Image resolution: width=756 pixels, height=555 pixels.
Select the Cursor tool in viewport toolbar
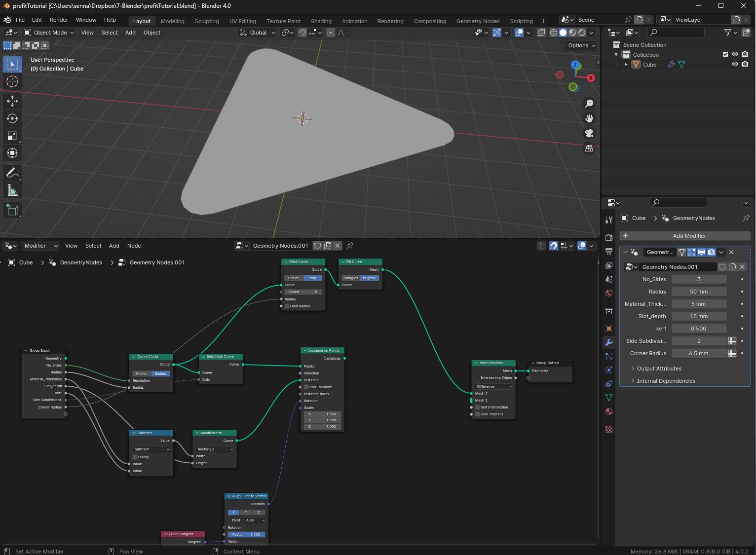(12, 81)
